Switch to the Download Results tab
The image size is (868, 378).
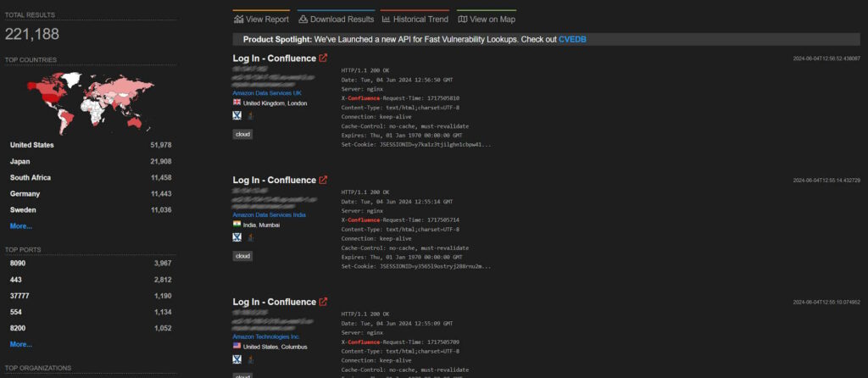336,19
